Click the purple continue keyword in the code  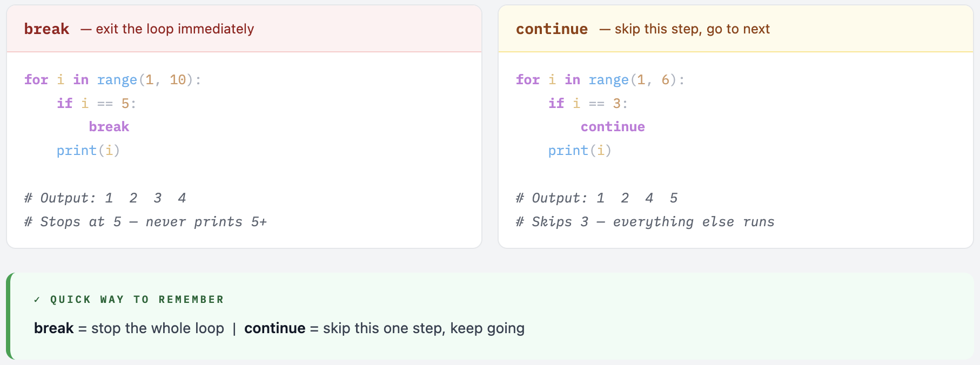click(613, 127)
